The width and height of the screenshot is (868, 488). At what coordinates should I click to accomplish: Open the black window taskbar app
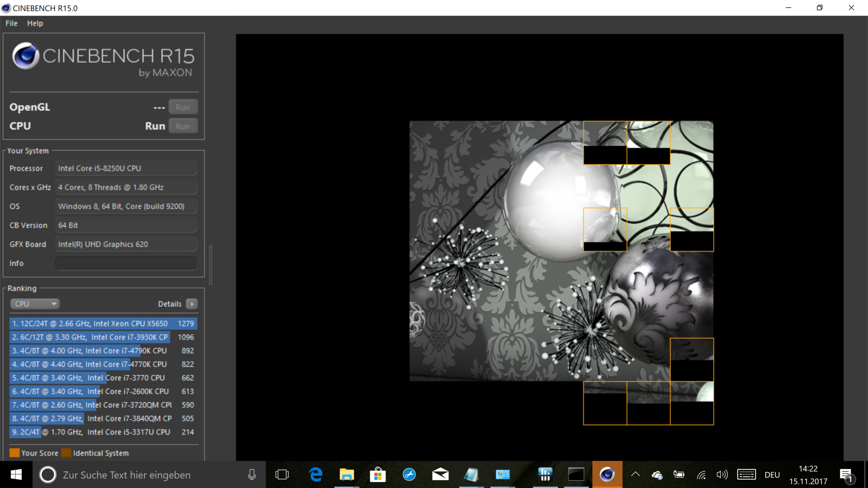coord(576,474)
